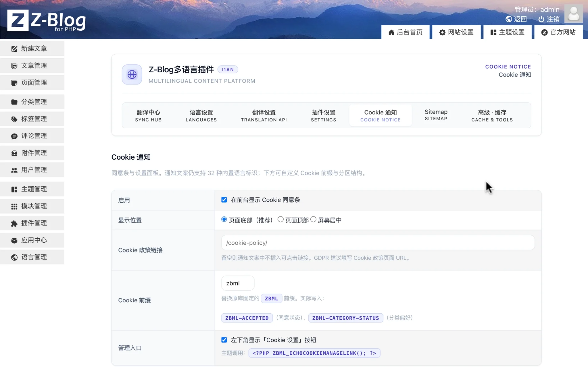Click the user management people icon
The image size is (588, 367).
point(14,170)
